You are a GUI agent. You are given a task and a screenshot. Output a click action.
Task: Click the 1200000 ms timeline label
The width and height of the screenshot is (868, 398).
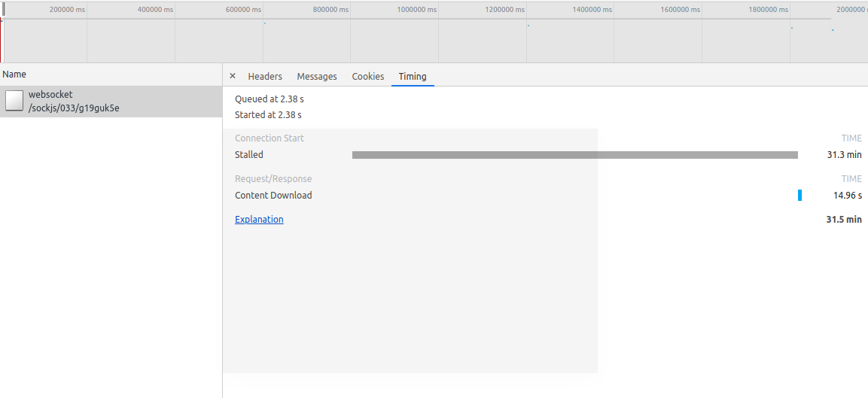505,10
